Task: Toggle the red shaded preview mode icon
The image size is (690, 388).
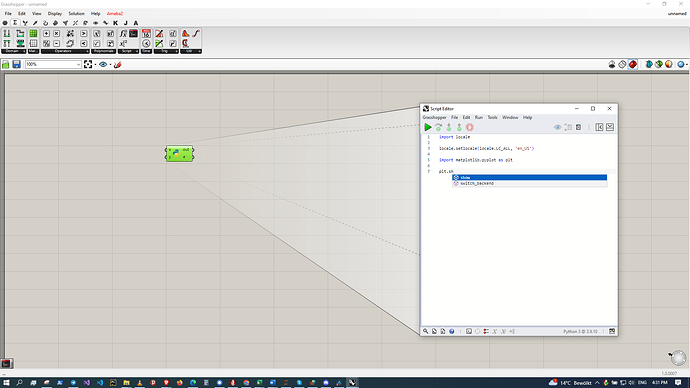Action: click(x=633, y=65)
